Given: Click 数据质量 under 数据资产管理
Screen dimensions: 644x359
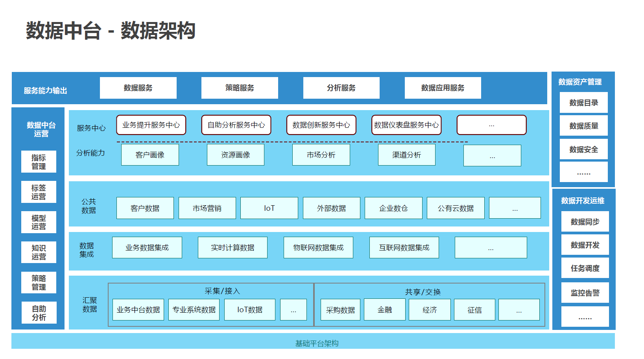Looking at the screenshot, I should (x=583, y=126).
